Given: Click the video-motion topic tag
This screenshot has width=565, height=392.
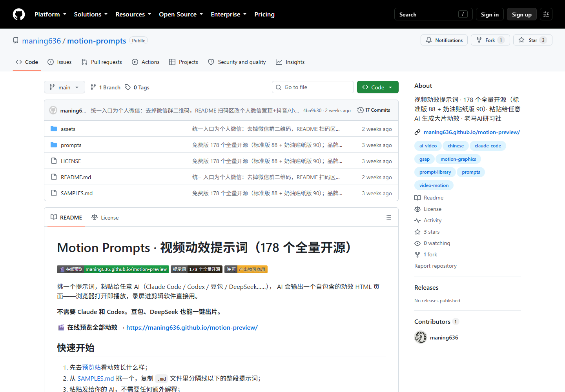Looking at the screenshot, I should (x=434, y=185).
